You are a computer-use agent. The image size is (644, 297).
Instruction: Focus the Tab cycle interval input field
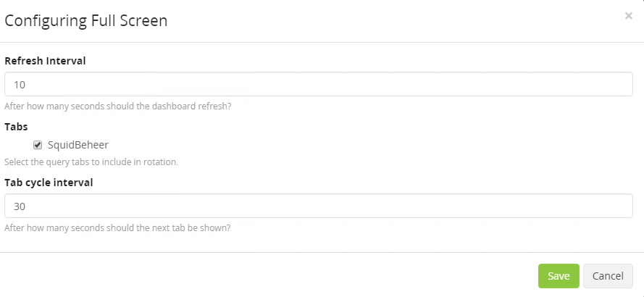point(319,206)
